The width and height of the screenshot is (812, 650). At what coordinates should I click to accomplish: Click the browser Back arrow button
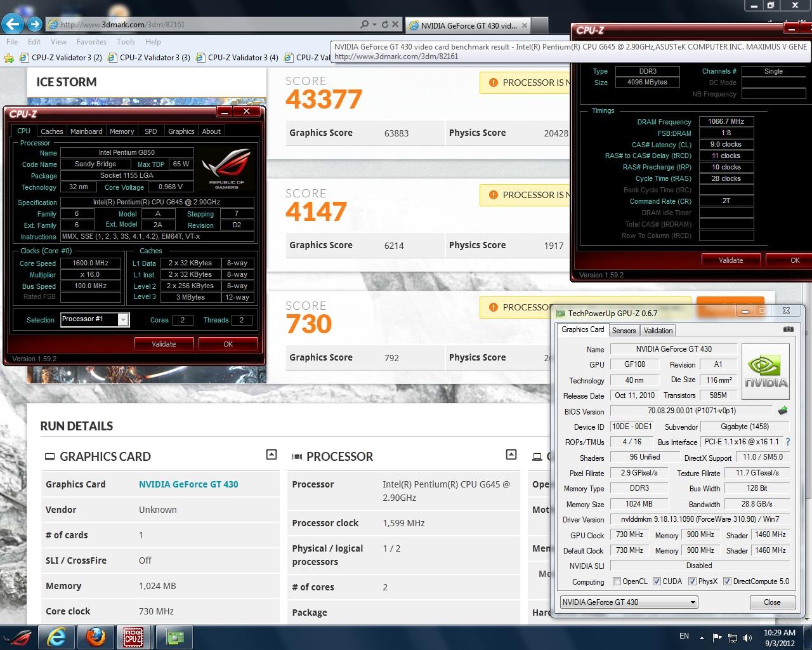13,25
